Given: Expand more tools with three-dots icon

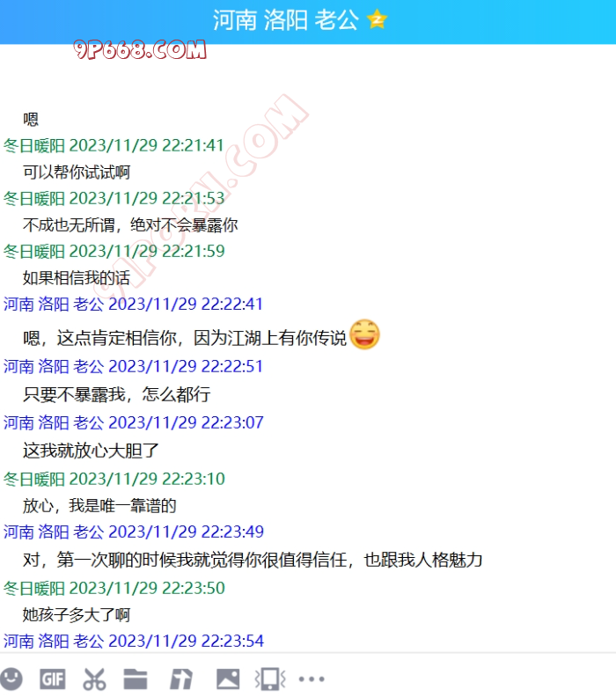Looking at the screenshot, I should click(312, 679).
